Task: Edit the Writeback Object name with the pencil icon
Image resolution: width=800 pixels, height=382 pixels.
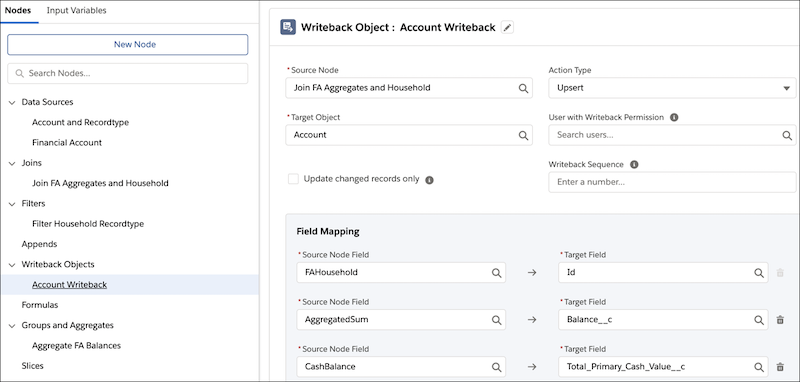Action: coord(507,28)
